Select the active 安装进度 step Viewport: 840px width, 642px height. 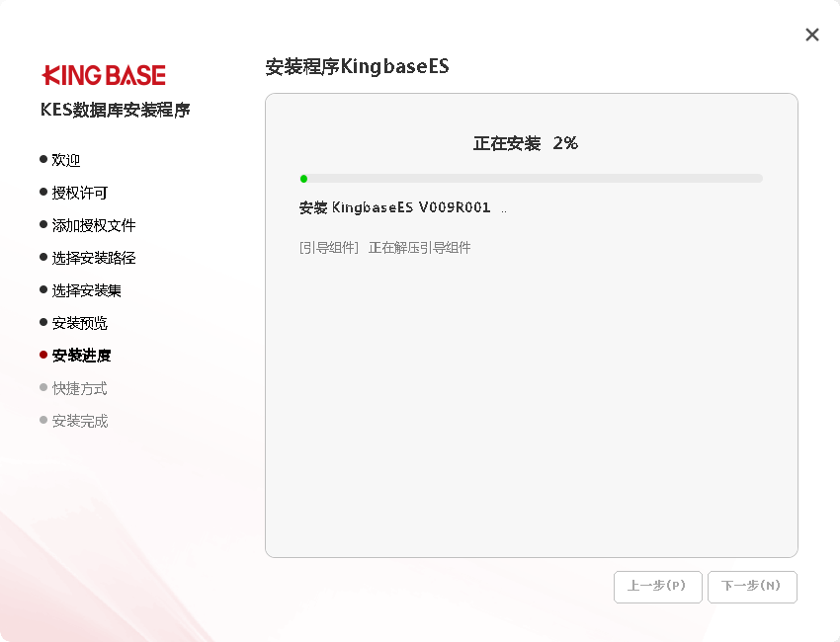tap(81, 356)
